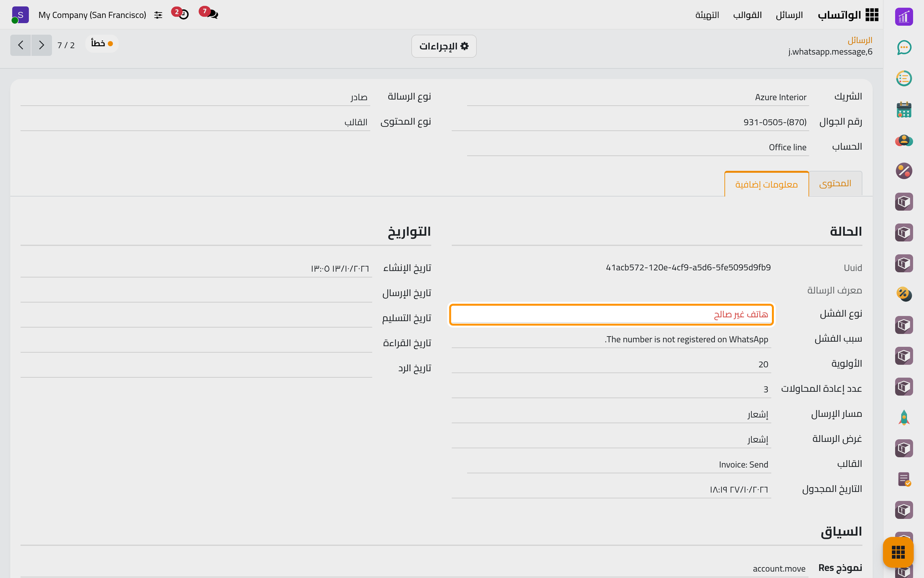Open the document sign sidebar icon
The width and height of the screenshot is (924, 578).
904,479
